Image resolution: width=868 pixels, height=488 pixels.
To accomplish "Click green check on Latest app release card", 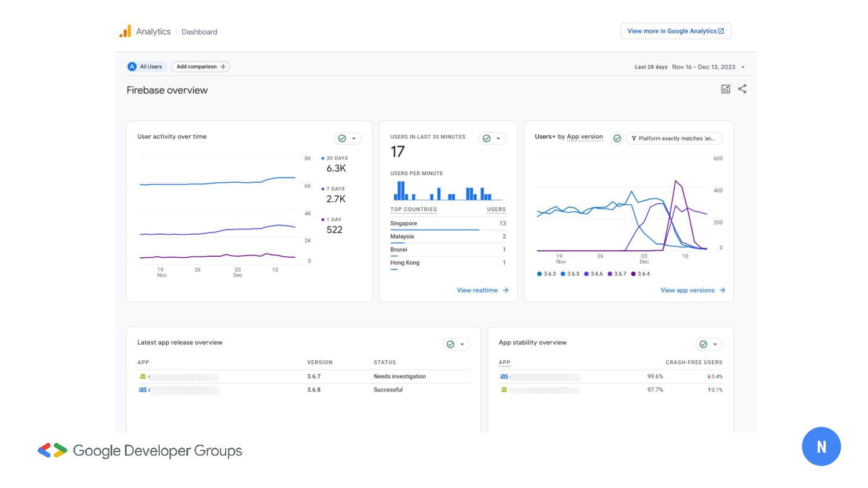I will click(x=450, y=344).
